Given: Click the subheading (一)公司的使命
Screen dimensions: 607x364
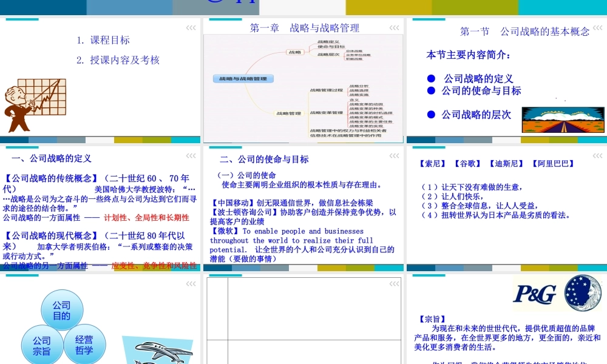Looking at the screenshot, I should 246,175.
